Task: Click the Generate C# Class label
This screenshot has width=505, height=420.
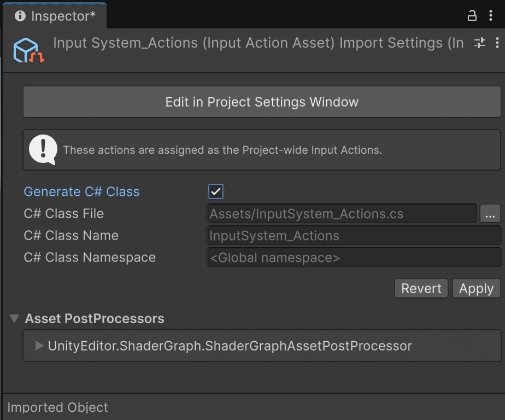Action: (81, 192)
